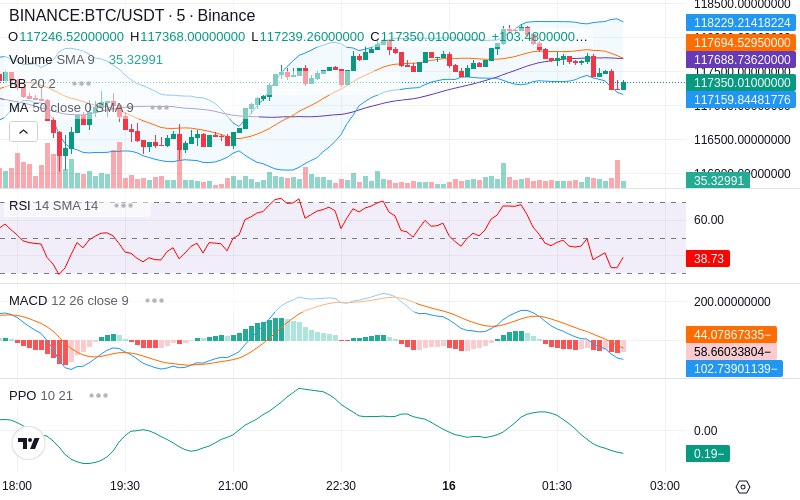This screenshot has height=500, width=800.
Task: Select the MACD 12 26 close 9 label
Action: point(69,301)
